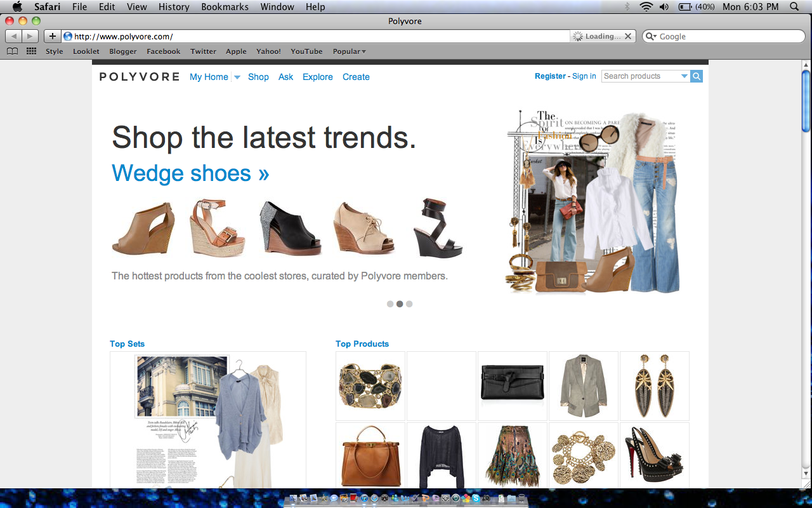Expand the Popular bookmarks folder
The width and height of the screenshot is (812, 508).
[350, 51]
